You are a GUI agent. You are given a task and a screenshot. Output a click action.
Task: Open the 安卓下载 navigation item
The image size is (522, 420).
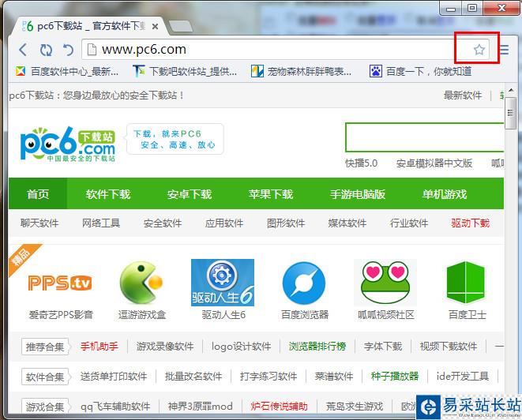[x=190, y=194]
